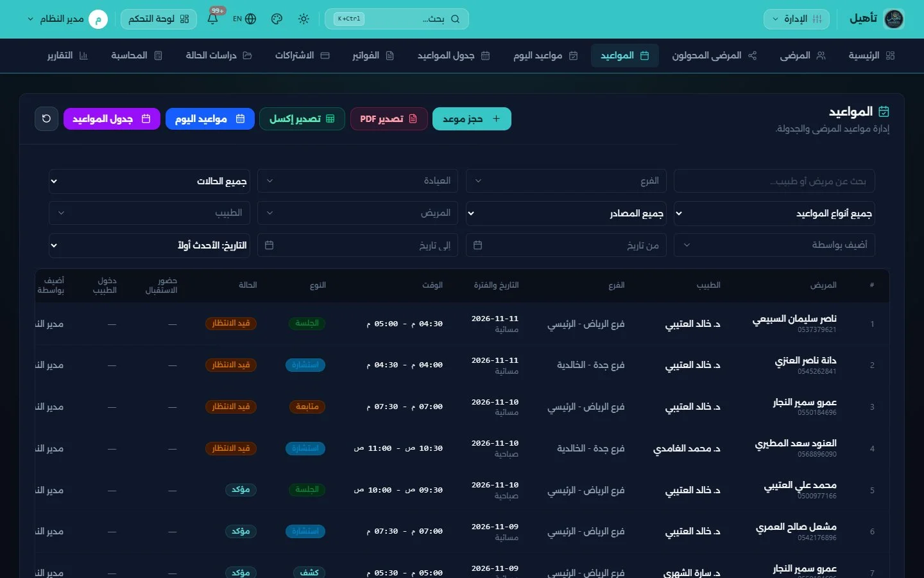The image size is (924, 578).
Task: Click the people icon of المرضى
Action: (x=821, y=56)
